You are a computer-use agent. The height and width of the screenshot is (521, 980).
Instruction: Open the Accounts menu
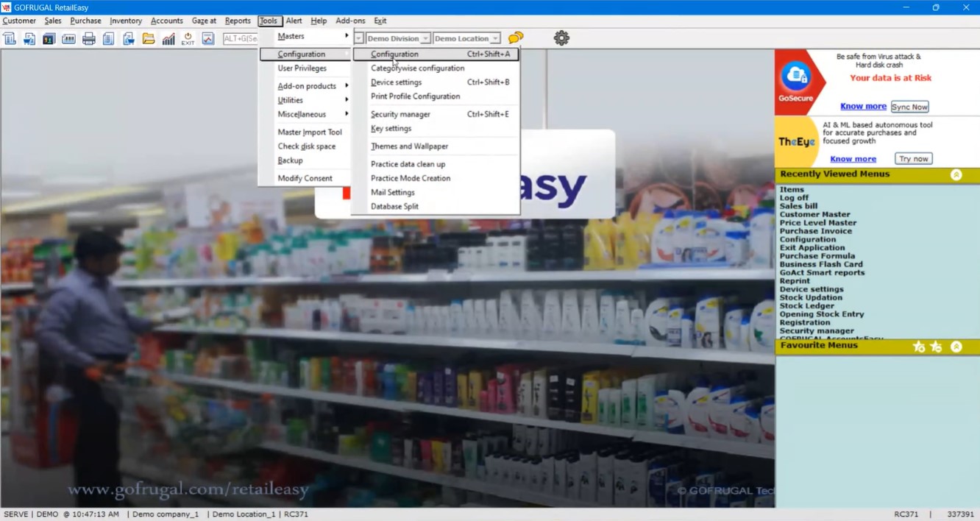click(x=167, y=21)
